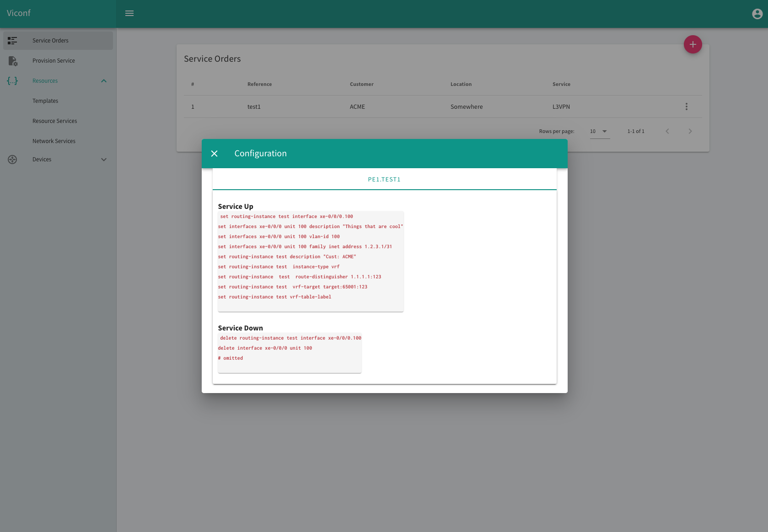The image size is (768, 532).
Task: Open Templates in the sidebar
Action: (45, 101)
